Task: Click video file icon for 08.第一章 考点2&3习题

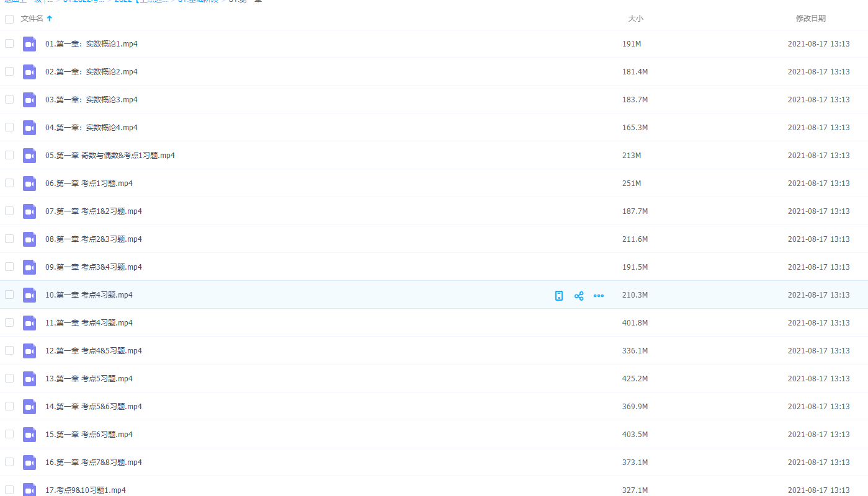Action: click(30, 239)
